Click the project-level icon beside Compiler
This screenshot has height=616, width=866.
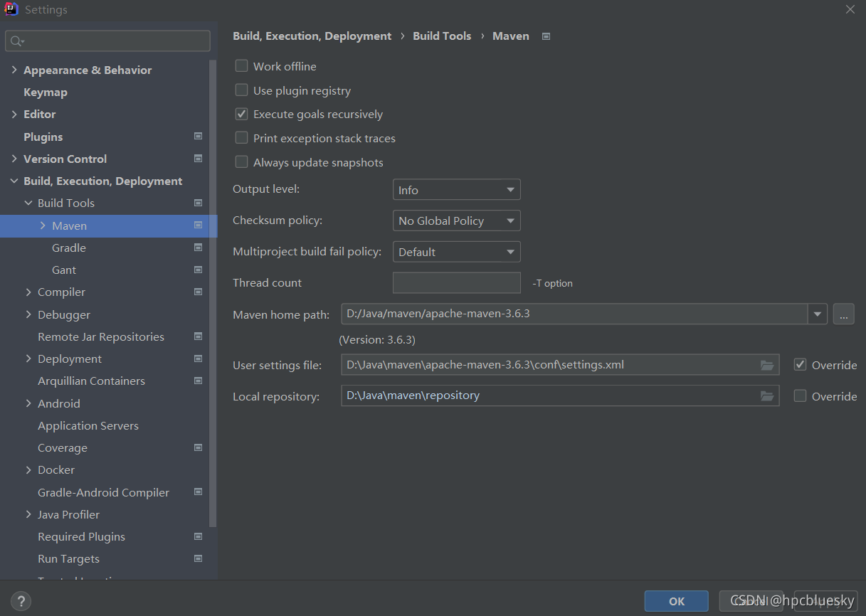point(198,292)
